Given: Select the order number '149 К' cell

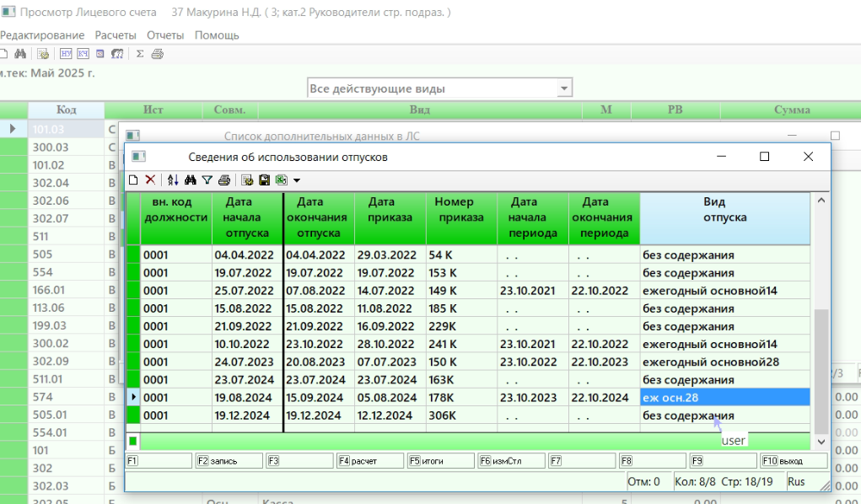Looking at the screenshot, I should point(461,291).
